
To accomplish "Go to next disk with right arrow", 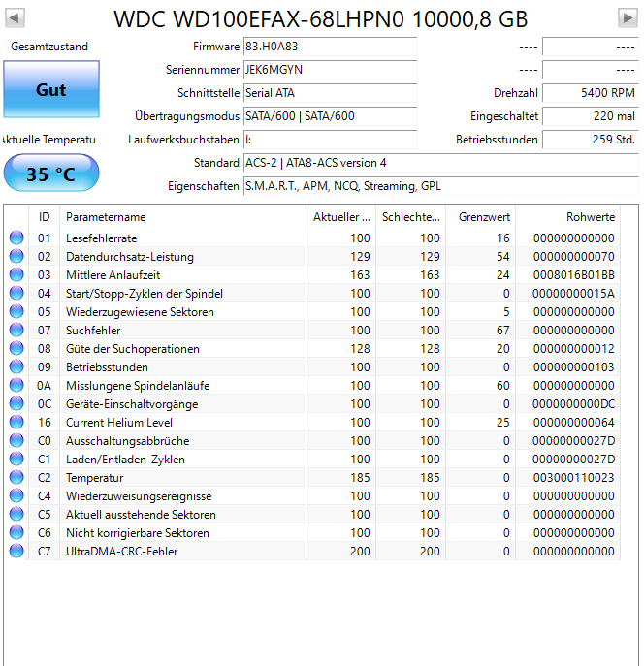I will click(x=628, y=17).
